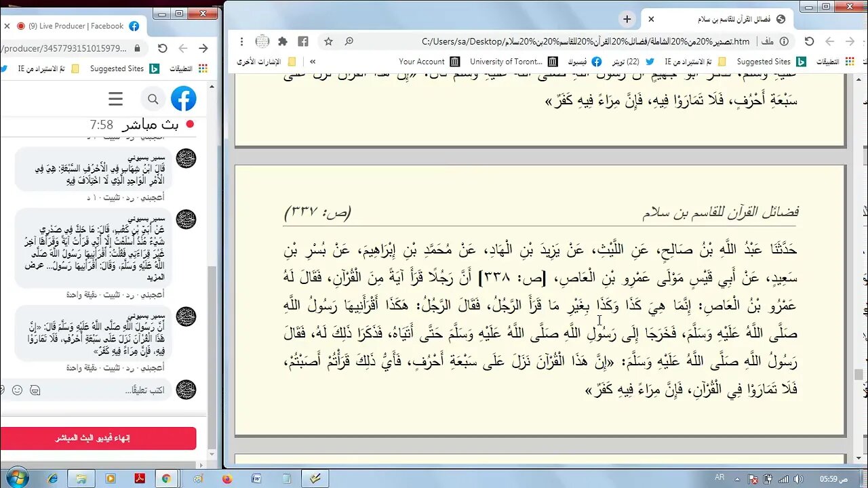Open the Twitter bookmark in Facebook window

click(3, 68)
